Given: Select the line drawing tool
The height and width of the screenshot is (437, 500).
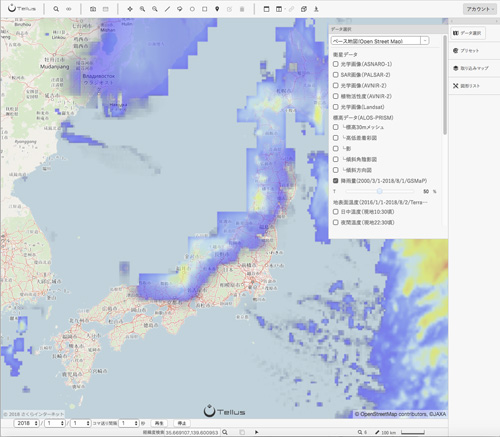Looking at the screenshot, I should coord(167,9).
